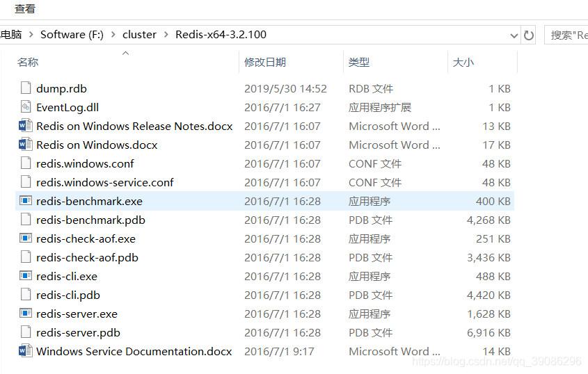Image resolution: width=588 pixels, height=374 pixels.
Task: Click the redis-cli.exe application icon
Action: click(26, 276)
